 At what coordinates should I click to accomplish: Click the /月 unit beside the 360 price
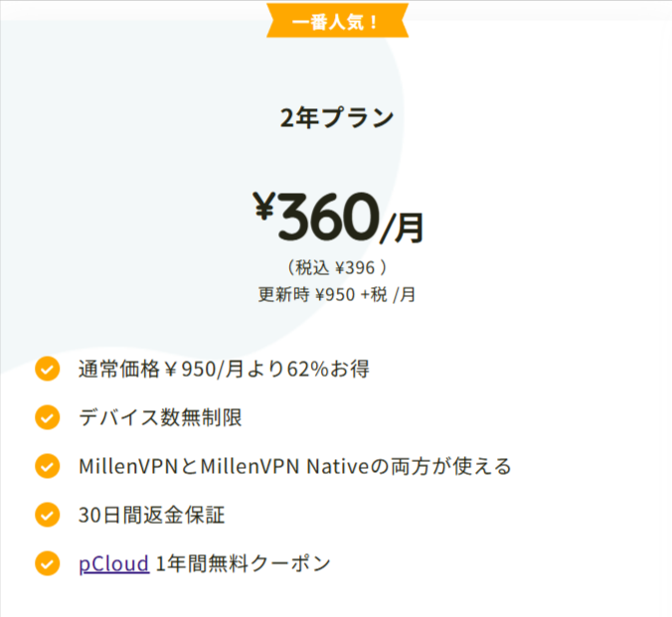(402, 228)
